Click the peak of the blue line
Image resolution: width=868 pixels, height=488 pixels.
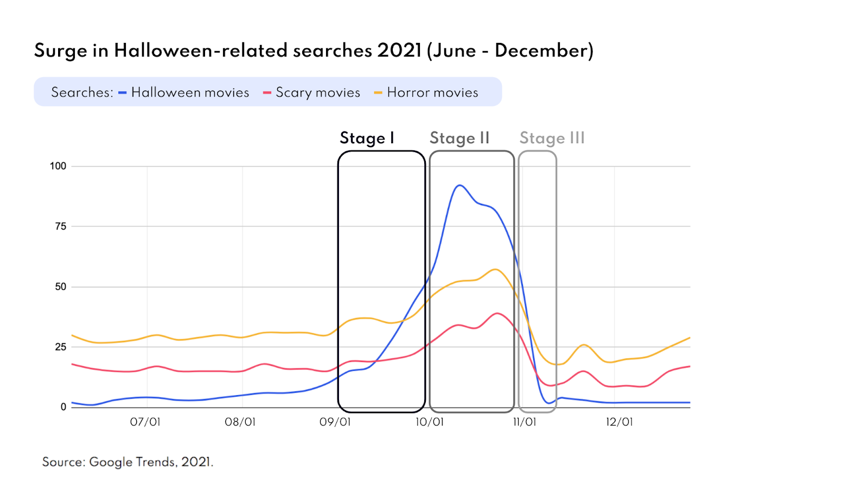459,186
